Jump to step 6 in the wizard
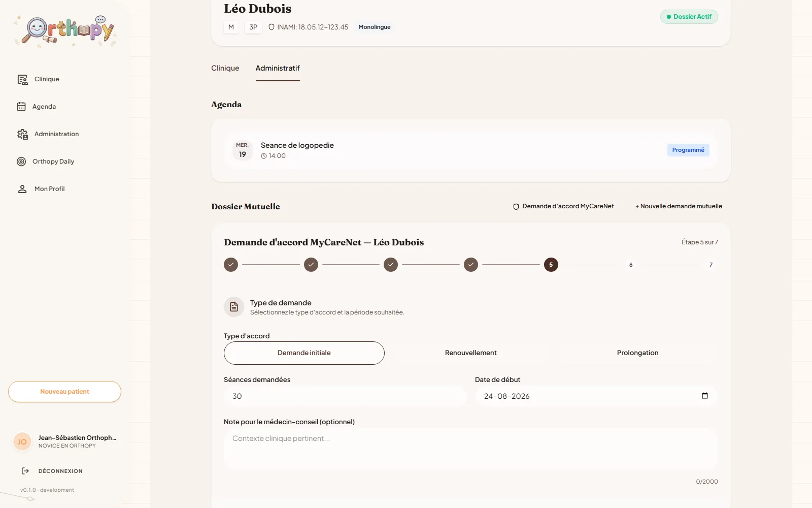This screenshot has width=812, height=508. tap(631, 265)
